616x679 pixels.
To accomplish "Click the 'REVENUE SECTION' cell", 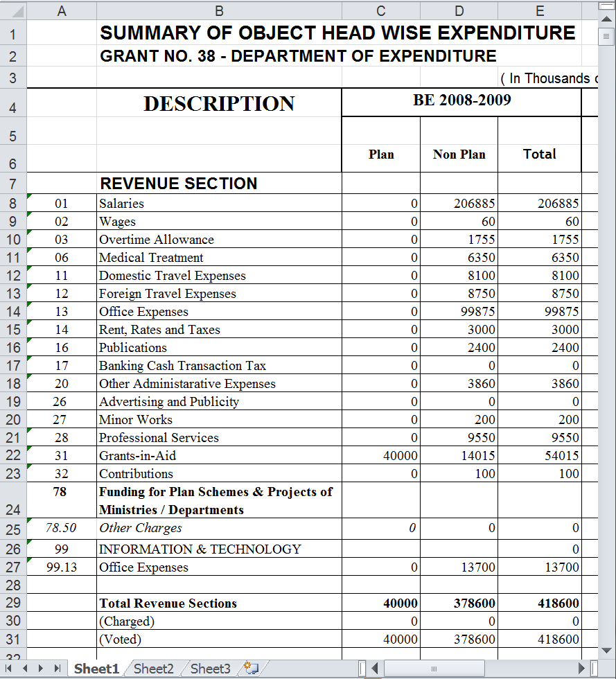I will coord(219,184).
